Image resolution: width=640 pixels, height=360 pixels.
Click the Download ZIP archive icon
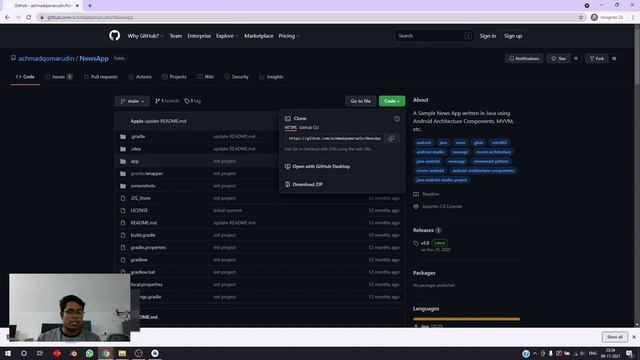click(287, 184)
